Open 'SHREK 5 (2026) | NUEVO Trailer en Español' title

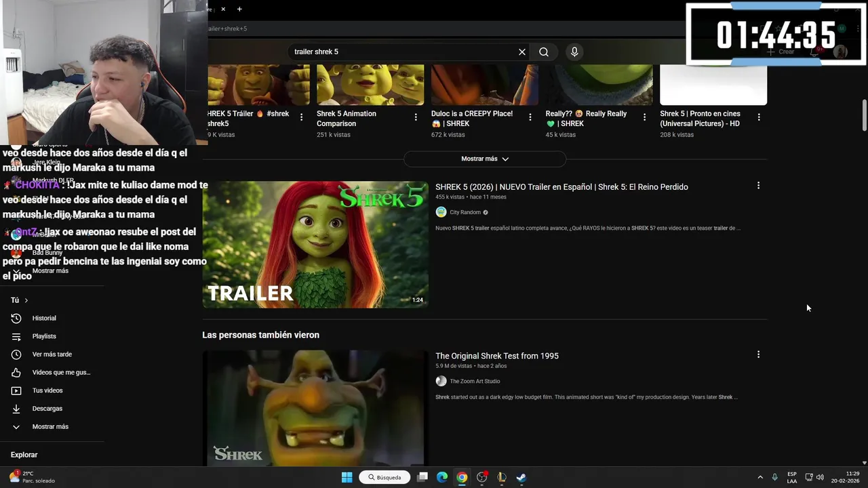point(561,187)
